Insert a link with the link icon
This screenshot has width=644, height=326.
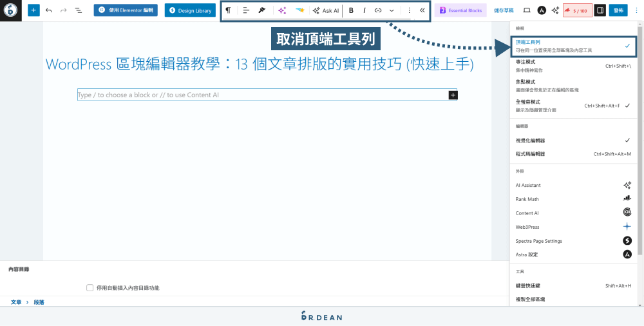[378, 11]
